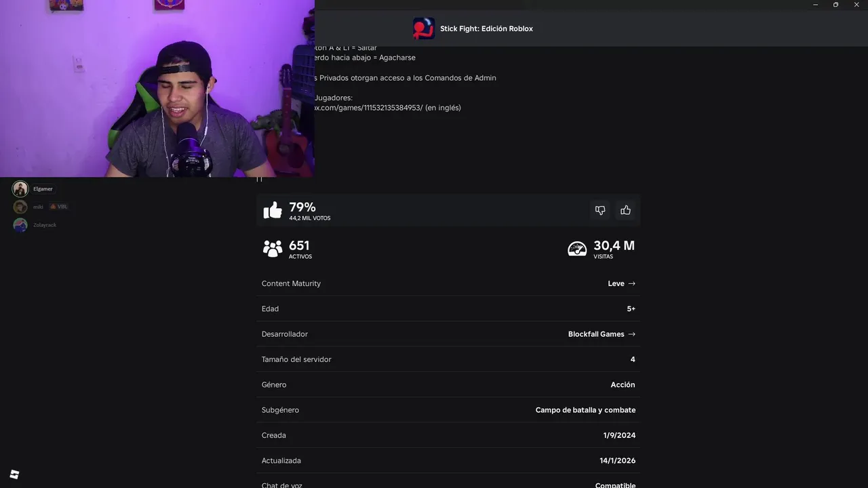
Task: Click the title Stick Fight: Edición Roblox
Action: 486,28
